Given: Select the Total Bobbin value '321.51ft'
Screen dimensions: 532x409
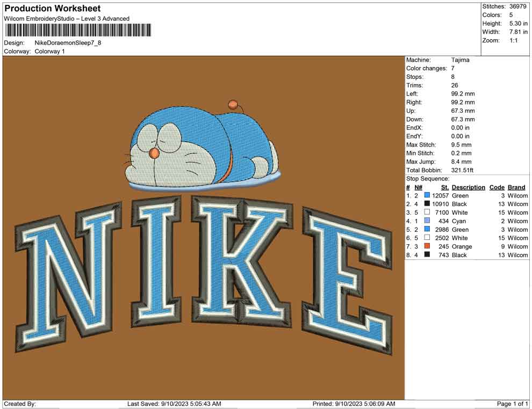Looking at the screenshot, I should point(462,170).
